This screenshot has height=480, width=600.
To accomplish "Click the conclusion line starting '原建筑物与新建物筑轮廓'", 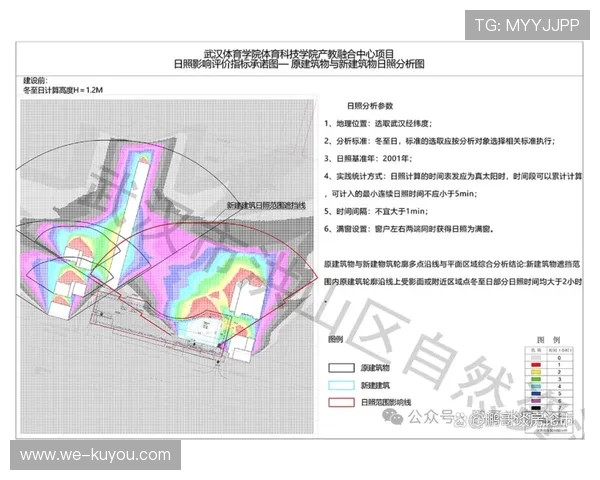I will [452, 264].
